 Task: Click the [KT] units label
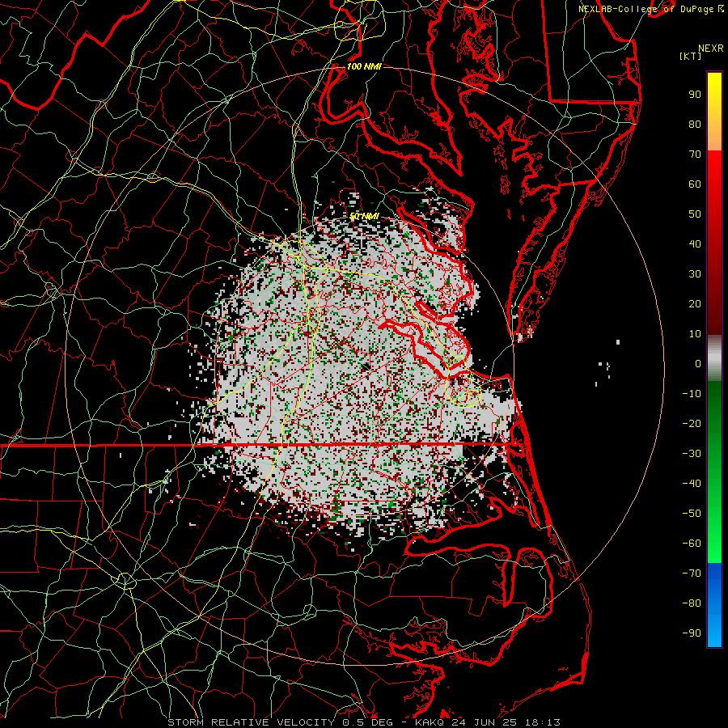691,56
